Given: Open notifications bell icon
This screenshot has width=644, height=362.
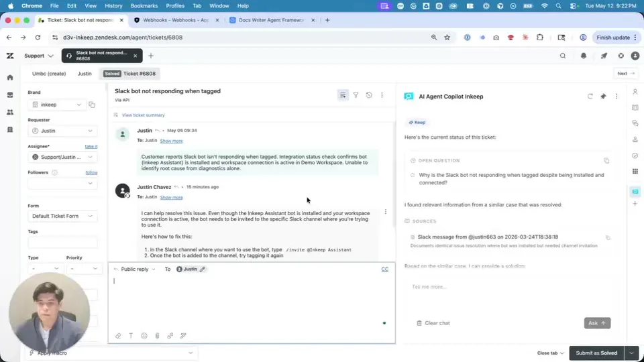Looking at the screenshot, I should tap(583, 56).
